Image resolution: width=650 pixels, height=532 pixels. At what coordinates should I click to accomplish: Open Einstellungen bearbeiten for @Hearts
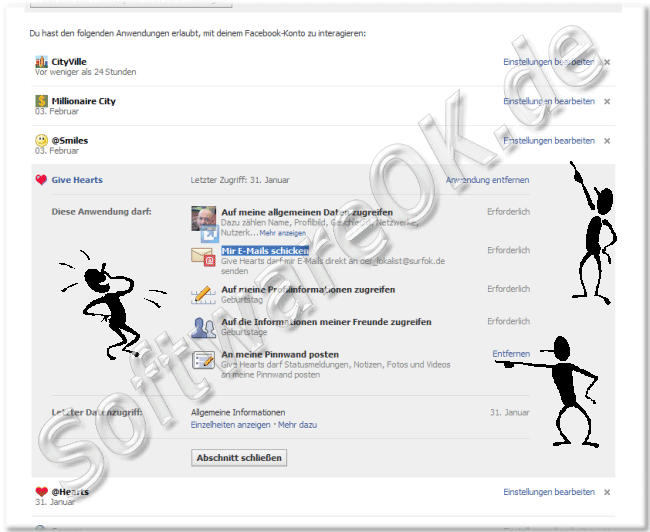549,492
